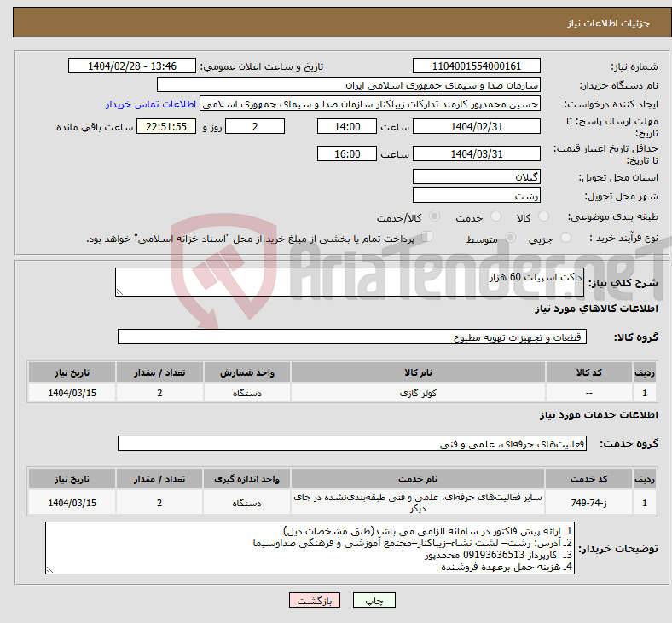Click the نام خدمت column header
Image resolution: width=672 pixels, height=623 pixels.
[418, 479]
